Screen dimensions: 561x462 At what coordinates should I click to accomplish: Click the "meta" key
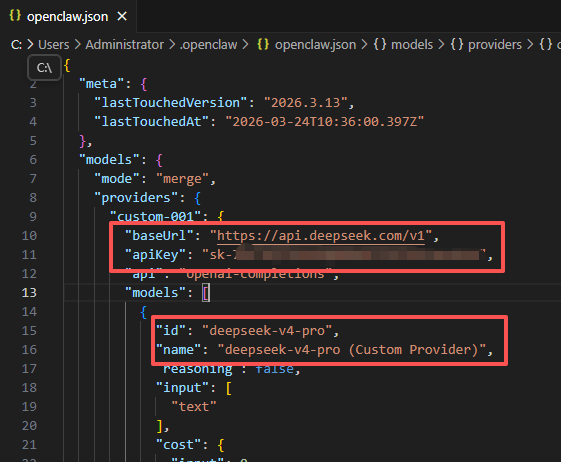coord(101,84)
